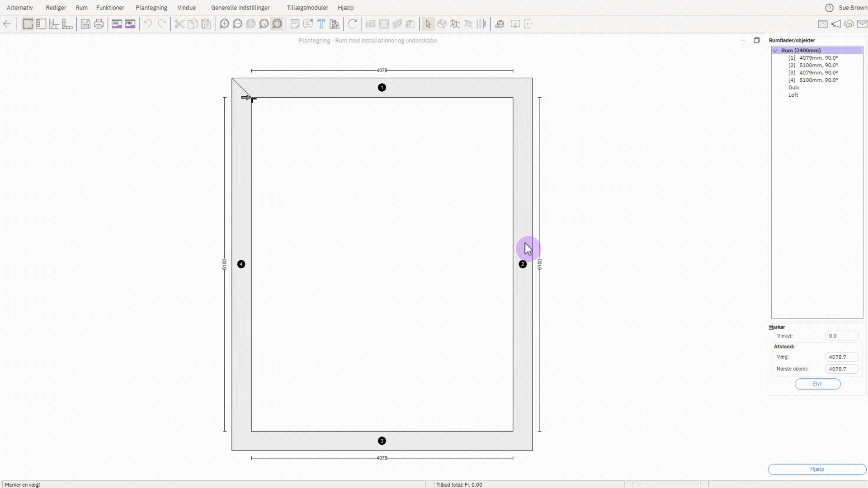Screen dimensions: 868x488
Task: Open the Generelle indstillinger menu
Action: [x=240, y=8]
